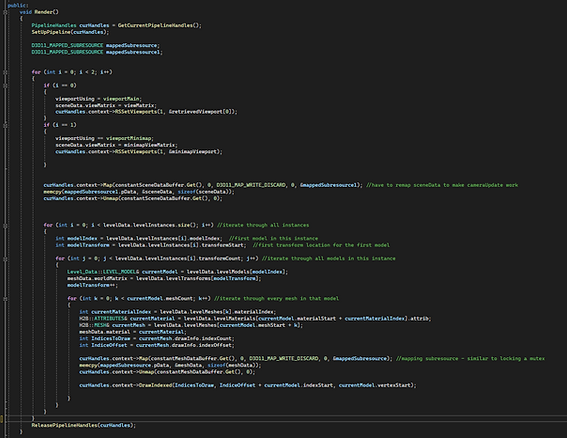Viewport: 567px width, 438px height.
Task: Click comment 'iterate through every mesh in that model'
Action: pyautogui.click(x=276, y=299)
